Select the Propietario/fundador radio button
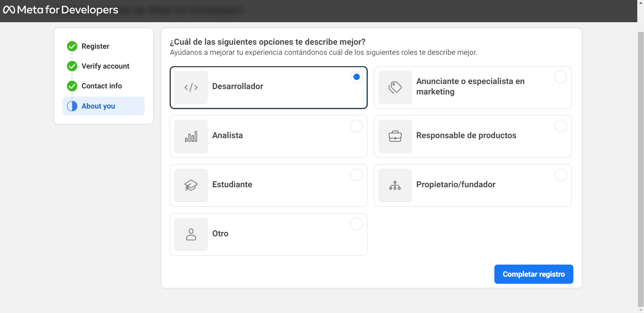This screenshot has width=644, height=313. coord(561,175)
